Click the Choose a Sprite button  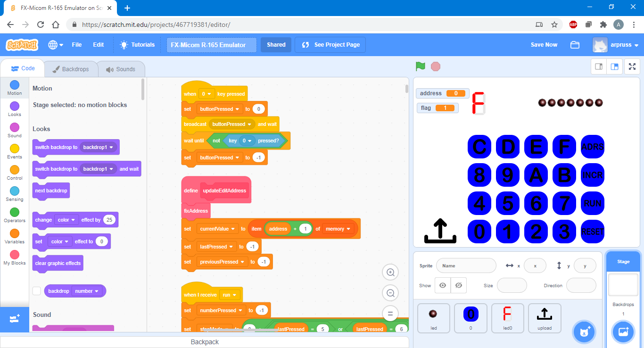click(x=584, y=331)
